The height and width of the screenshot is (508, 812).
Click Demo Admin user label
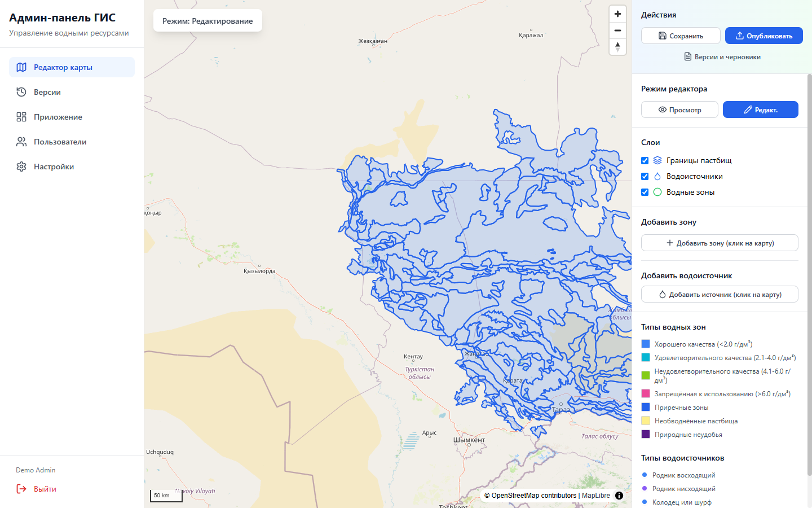(x=36, y=470)
